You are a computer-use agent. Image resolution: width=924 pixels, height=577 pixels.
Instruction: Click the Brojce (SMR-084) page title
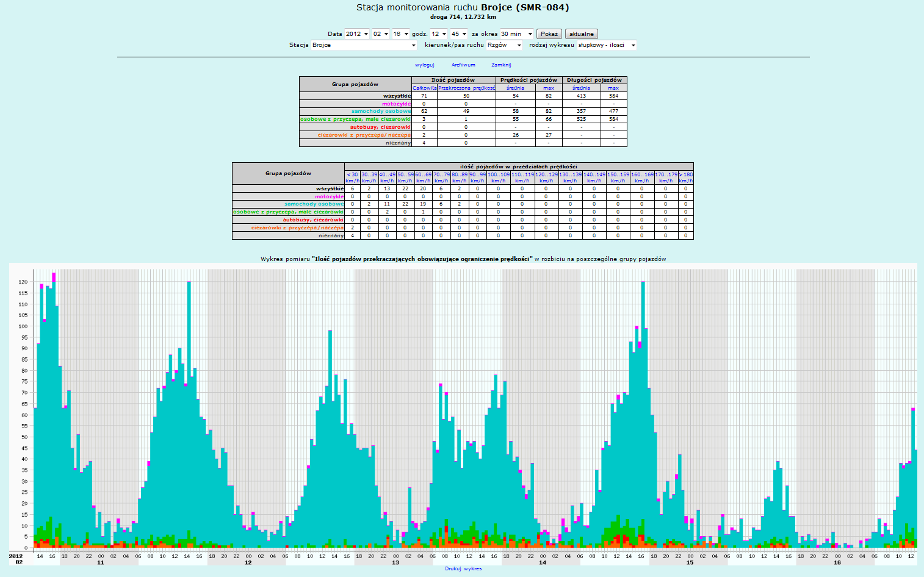point(525,7)
